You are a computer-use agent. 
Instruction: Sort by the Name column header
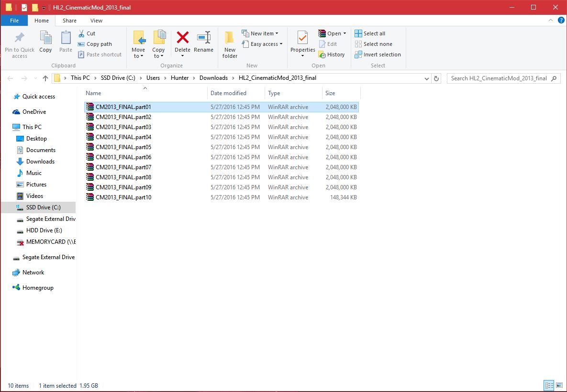tap(145, 93)
